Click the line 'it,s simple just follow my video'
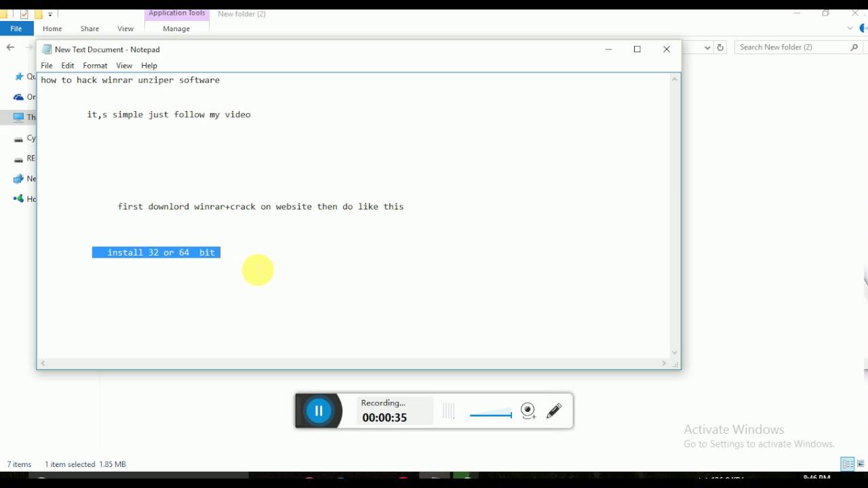Viewport: 868px width, 488px height. [x=169, y=115]
